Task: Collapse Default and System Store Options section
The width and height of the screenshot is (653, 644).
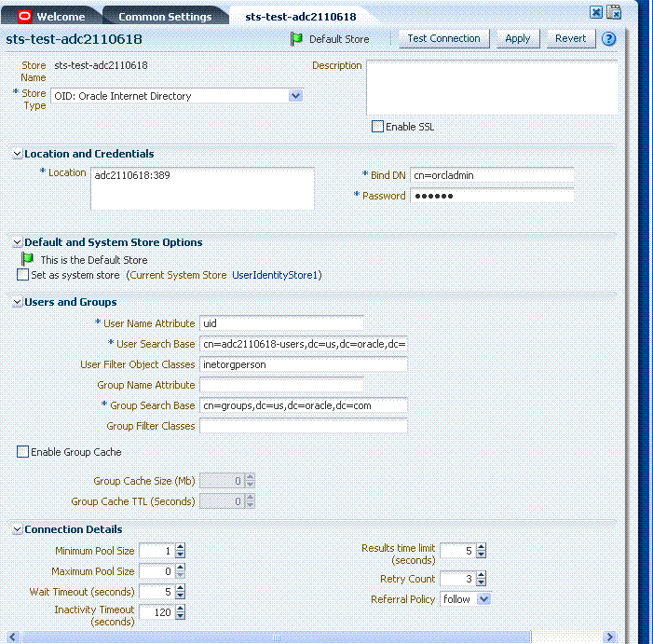Action: (x=17, y=242)
